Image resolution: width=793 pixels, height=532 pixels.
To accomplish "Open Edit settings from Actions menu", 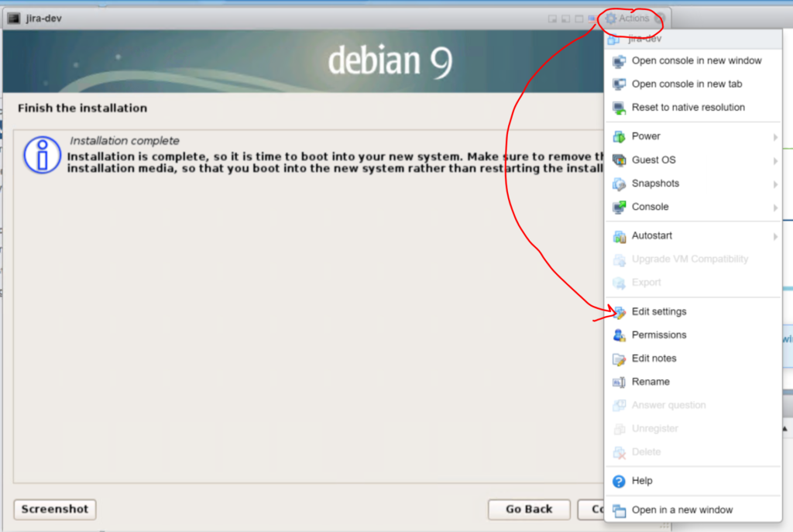I will pyautogui.click(x=693, y=311).
